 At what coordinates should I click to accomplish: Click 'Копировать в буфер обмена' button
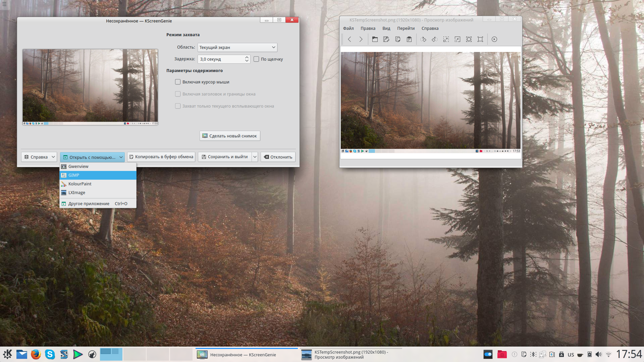(x=161, y=157)
